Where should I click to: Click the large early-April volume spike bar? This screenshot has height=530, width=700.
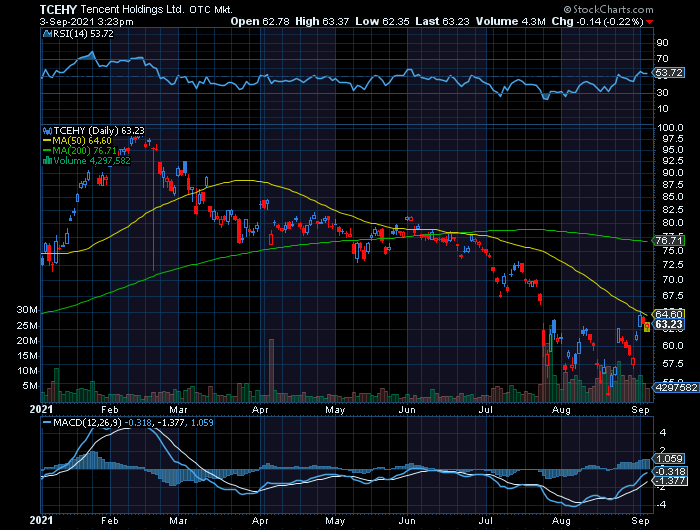click(x=271, y=370)
